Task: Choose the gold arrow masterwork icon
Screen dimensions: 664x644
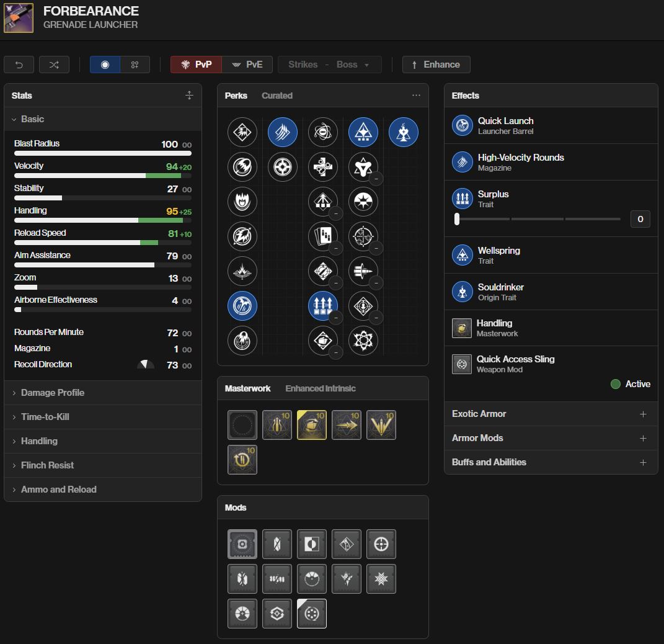Action: click(347, 425)
